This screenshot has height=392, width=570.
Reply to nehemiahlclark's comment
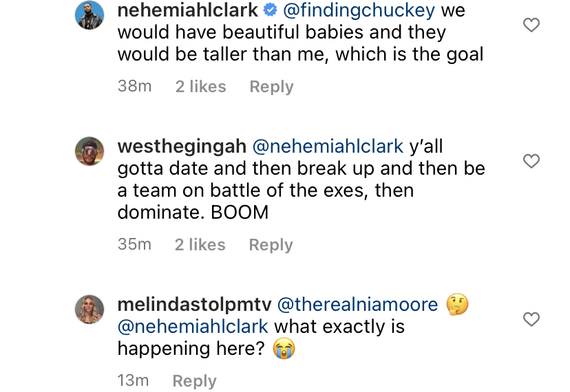(x=271, y=87)
